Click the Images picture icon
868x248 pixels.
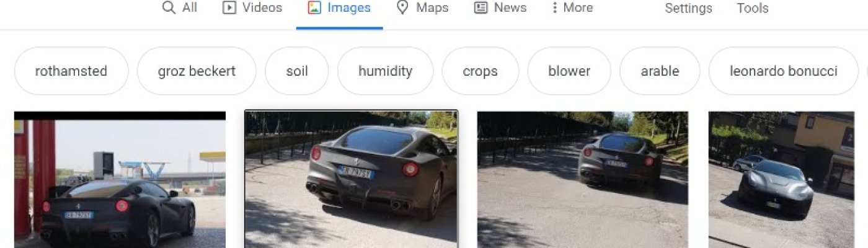click(314, 8)
